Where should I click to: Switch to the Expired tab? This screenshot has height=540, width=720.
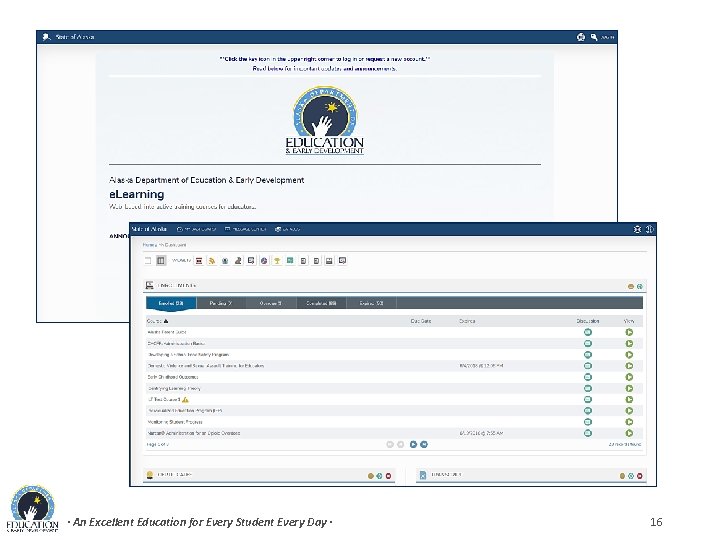pos(371,303)
